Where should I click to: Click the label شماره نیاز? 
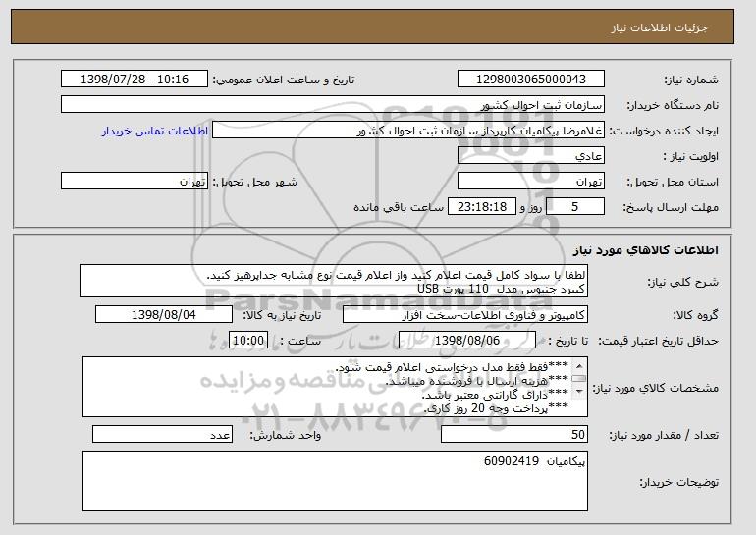[x=691, y=80]
